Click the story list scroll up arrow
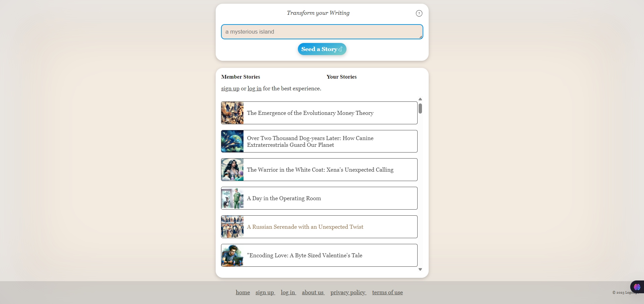The width and height of the screenshot is (644, 304). pyautogui.click(x=420, y=99)
